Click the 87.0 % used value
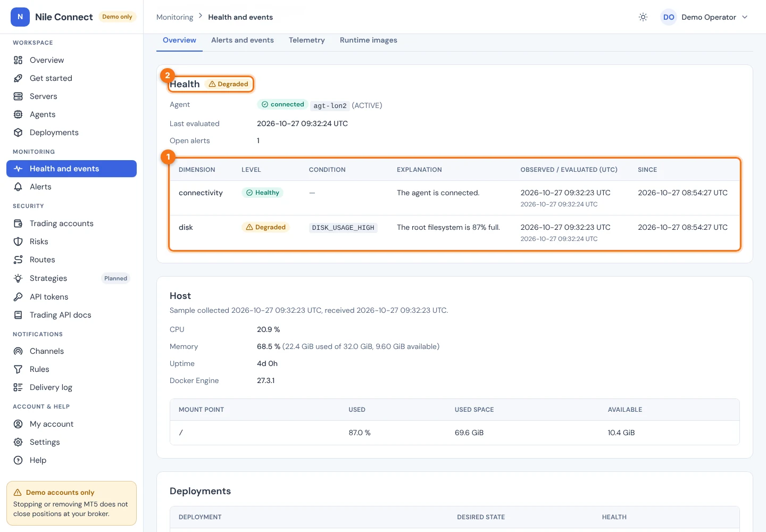Image resolution: width=766 pixels, height=532 pixels. pos(360,433)
